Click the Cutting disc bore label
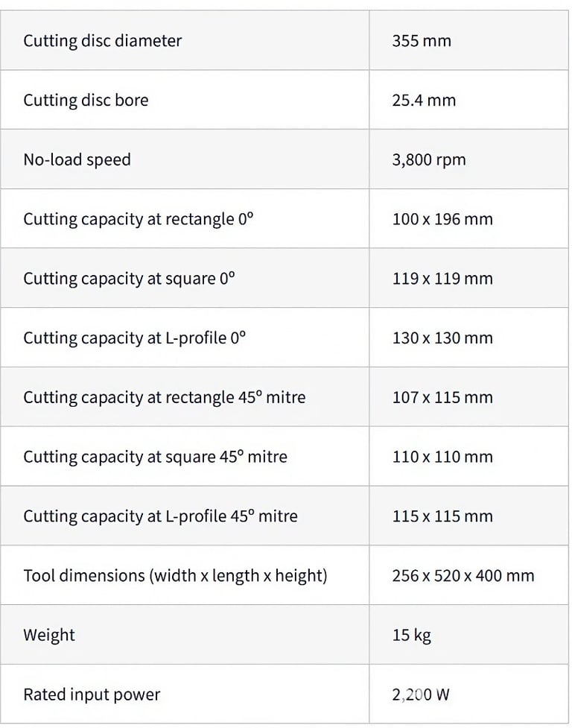572x728 pixels. tap(86, 101)
